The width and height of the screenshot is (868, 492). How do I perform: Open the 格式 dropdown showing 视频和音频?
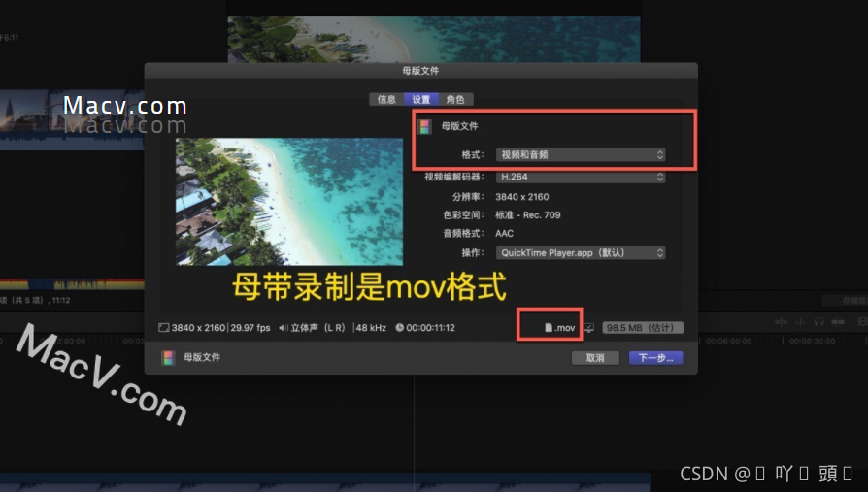[x=581, y=155]
